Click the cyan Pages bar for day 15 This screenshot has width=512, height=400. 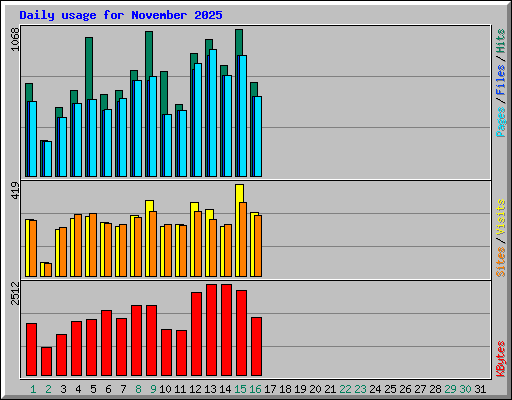pos(242,116)
